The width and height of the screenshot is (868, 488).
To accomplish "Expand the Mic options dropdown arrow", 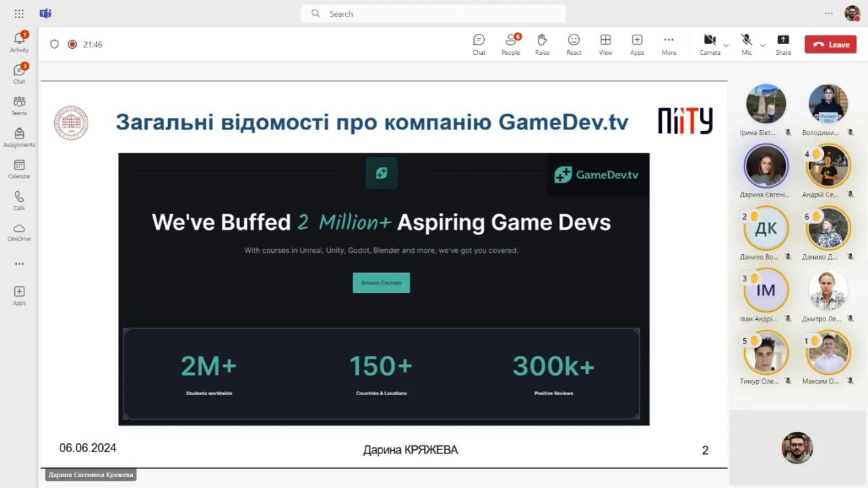I will pos(763,45).
